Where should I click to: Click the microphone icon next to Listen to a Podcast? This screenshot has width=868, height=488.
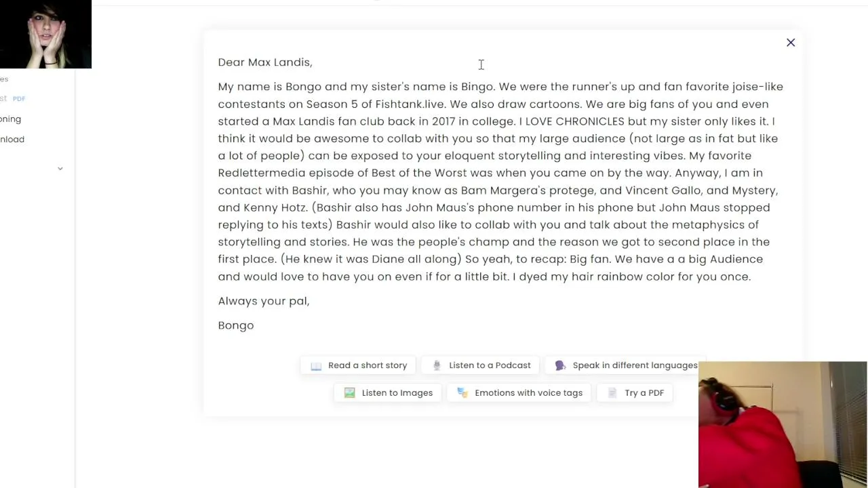(x=437, y=365)
